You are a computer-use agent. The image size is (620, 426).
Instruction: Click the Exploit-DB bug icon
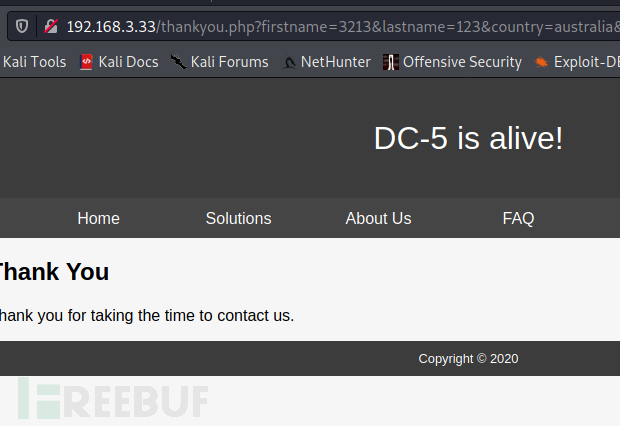coord(541,62)
